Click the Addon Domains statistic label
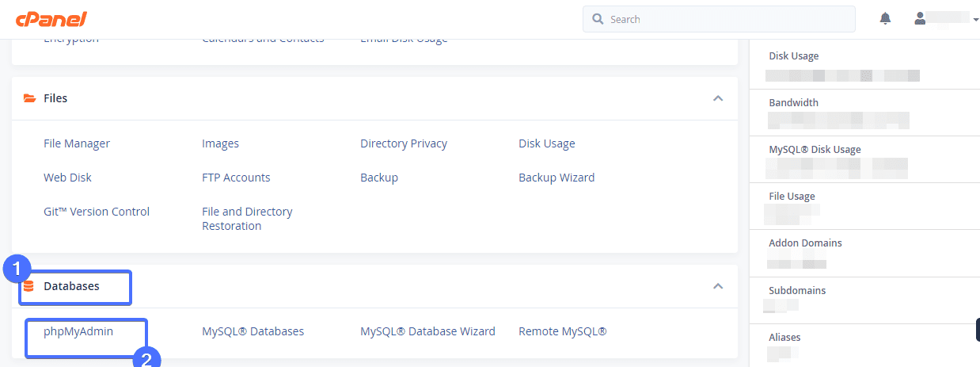 click(x=805, y=243)
